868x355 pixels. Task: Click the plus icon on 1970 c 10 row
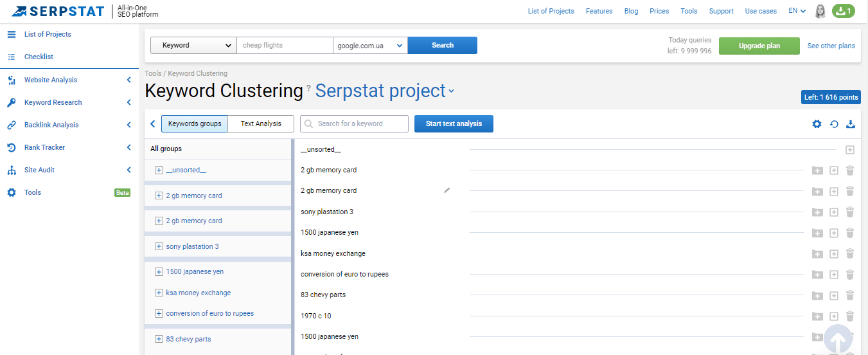tap(834, 316)
